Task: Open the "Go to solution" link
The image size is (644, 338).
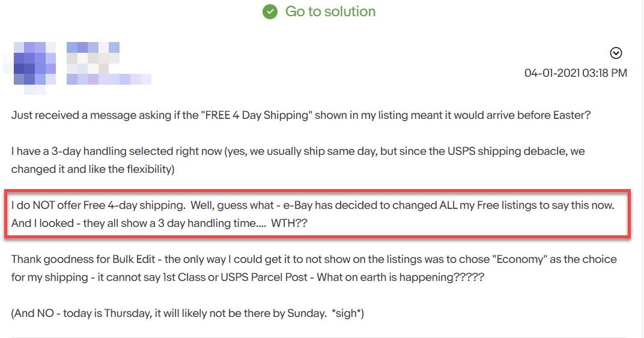Action: coord(330,11)
